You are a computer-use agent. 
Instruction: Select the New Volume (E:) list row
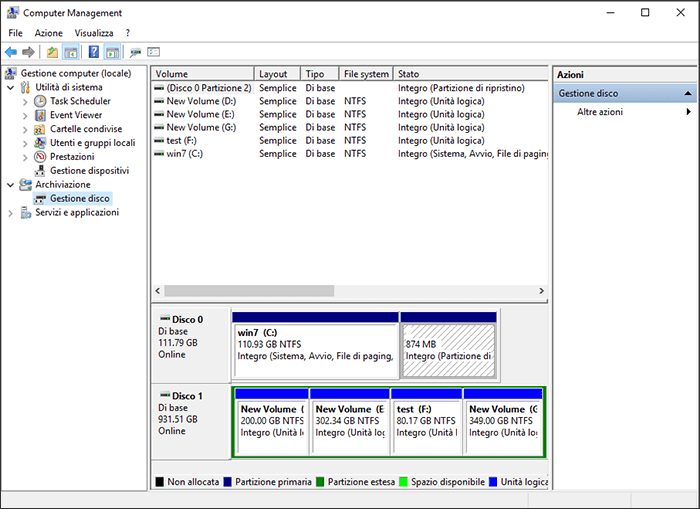point(350,114)
